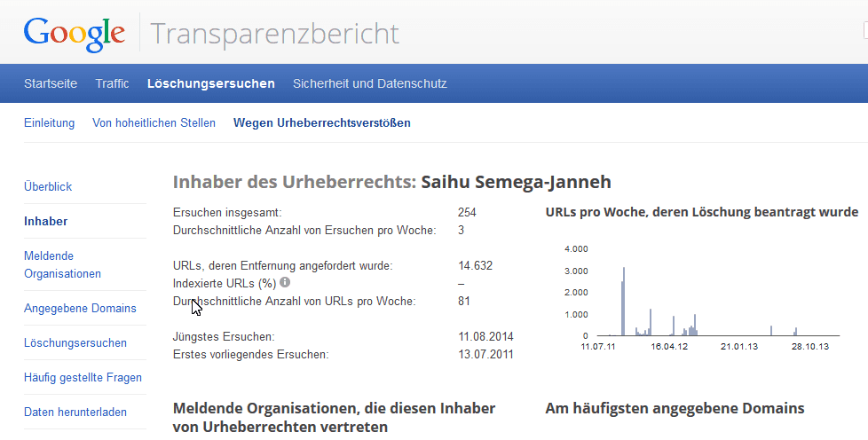Viewport: 868px width, 440px height.
Task: Open Meldende Organisationen sidebar link
Action: click(x=62, y=264)
